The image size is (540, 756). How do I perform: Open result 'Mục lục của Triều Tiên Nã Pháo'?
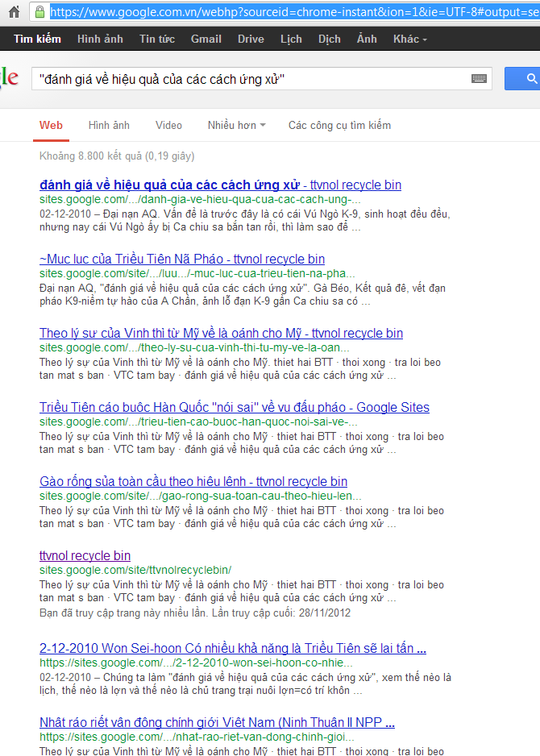point(182,260)
